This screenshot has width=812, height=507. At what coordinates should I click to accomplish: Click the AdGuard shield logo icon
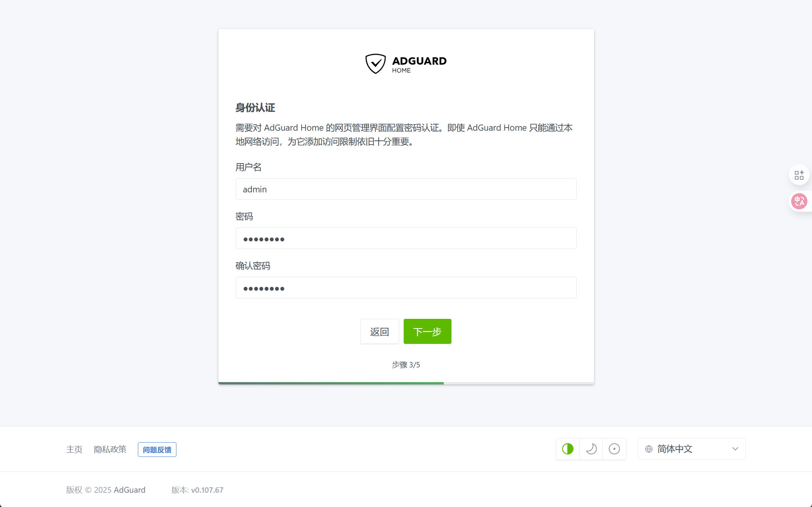click(375, 64)
